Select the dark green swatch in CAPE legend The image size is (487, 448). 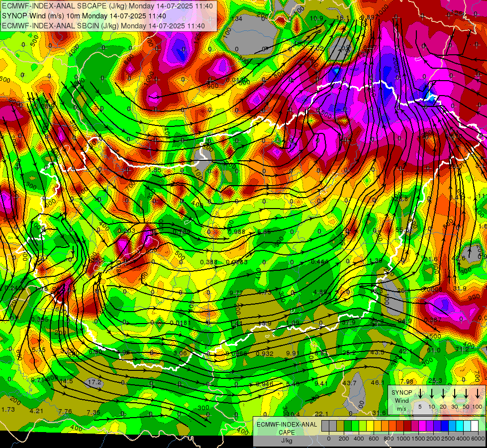coord(348,426)
